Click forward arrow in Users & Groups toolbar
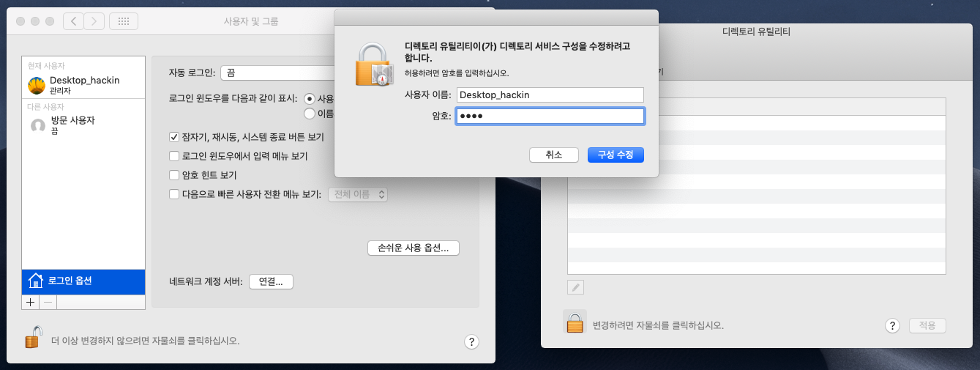This screenshot has height=370, width=980. point(94,21)
